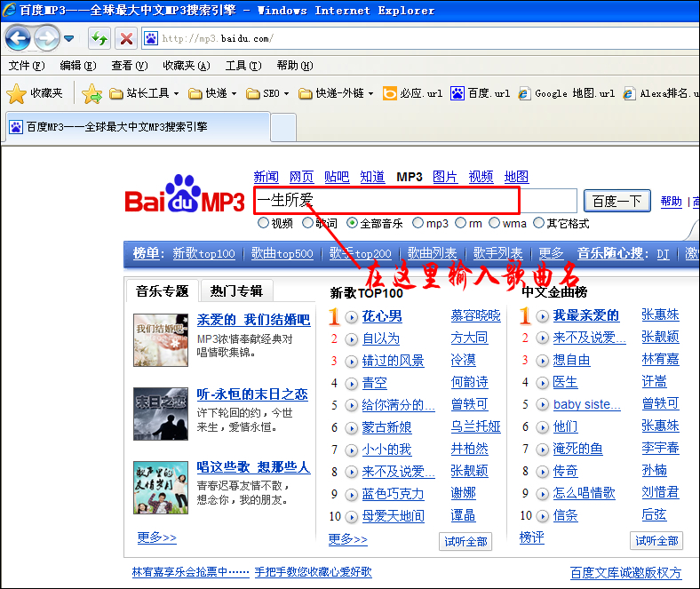Switch to the 热门专辑 tab
The image size is (700, 589).
[236, 291]
